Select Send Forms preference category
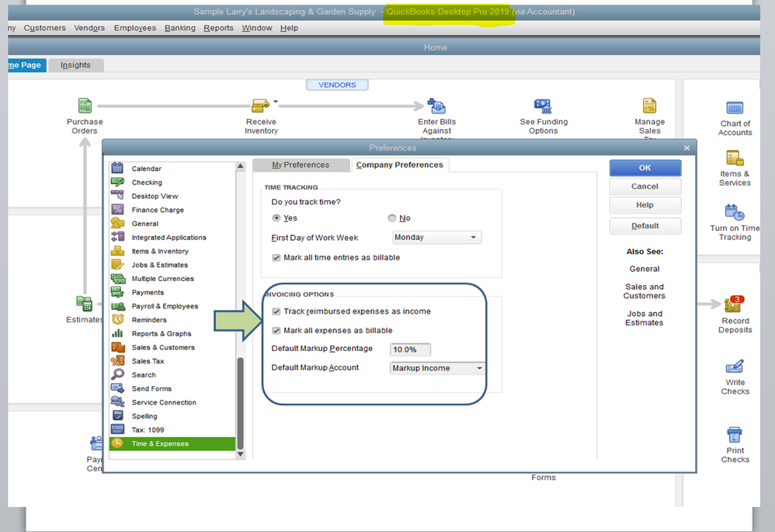 pos(172,388)
